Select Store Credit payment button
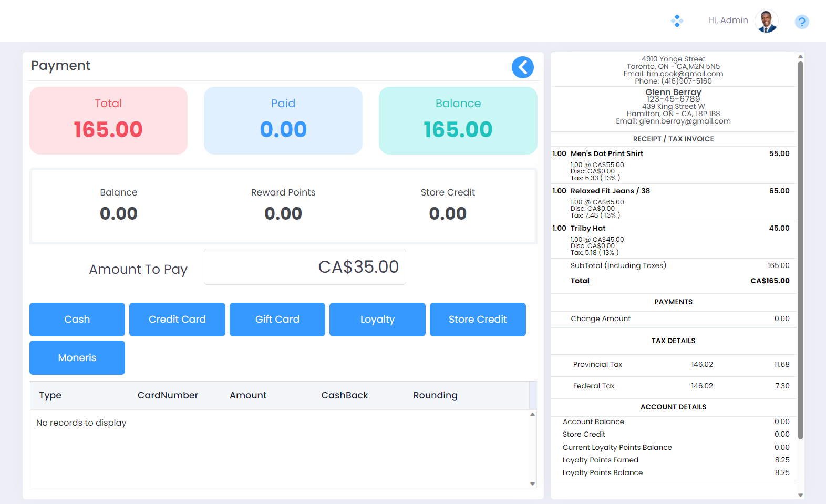The image size is (826, 504). 478,320
